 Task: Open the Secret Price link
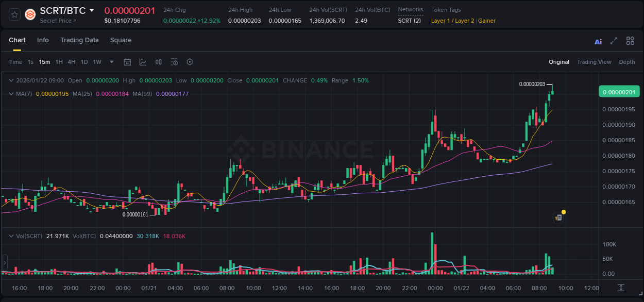pos(56,21)
